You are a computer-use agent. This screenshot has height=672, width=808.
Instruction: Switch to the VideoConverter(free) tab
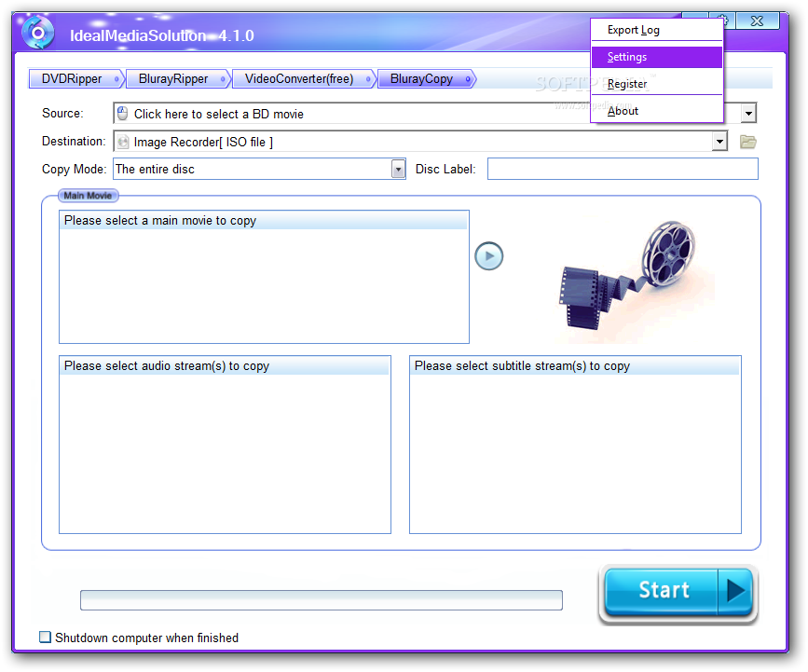click(x=304, y=79)
